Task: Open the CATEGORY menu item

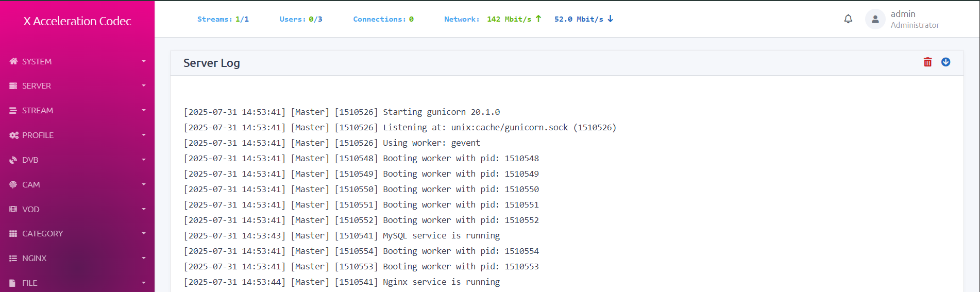Action: click(77, 234)
